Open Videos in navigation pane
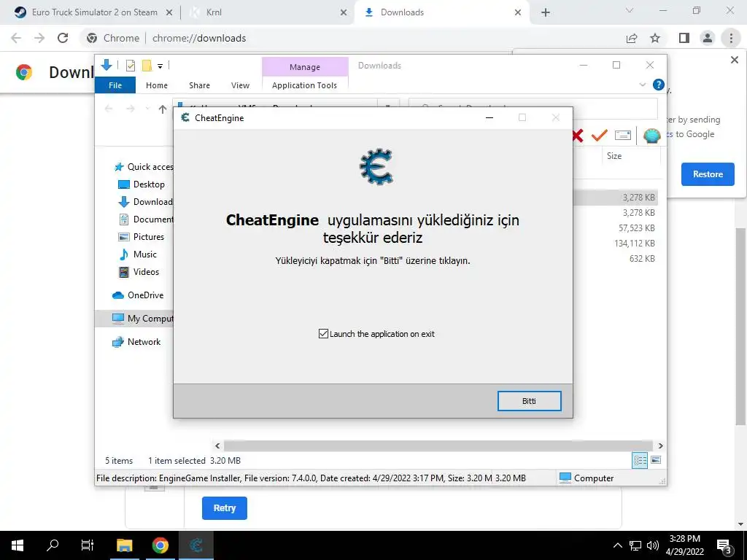This screenshot has height=560, width=747. [139, 272]
